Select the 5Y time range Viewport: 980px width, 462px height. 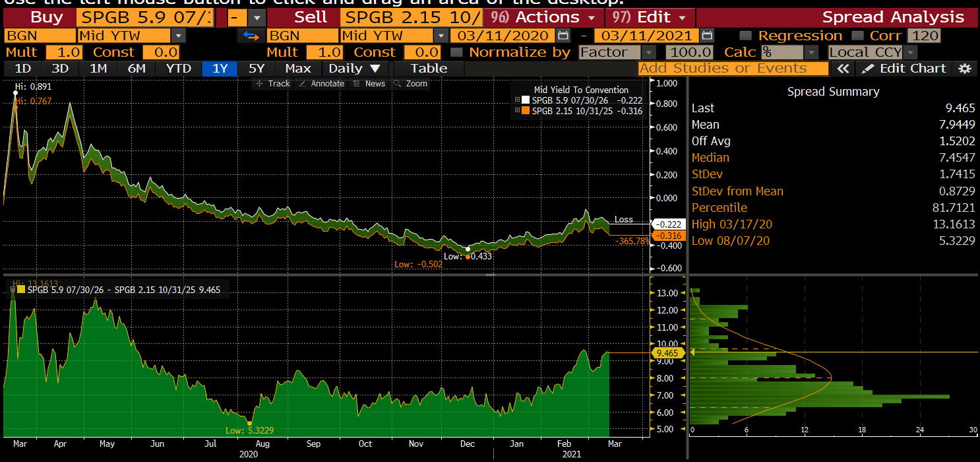pyautogui.click(x=257, y=69)
